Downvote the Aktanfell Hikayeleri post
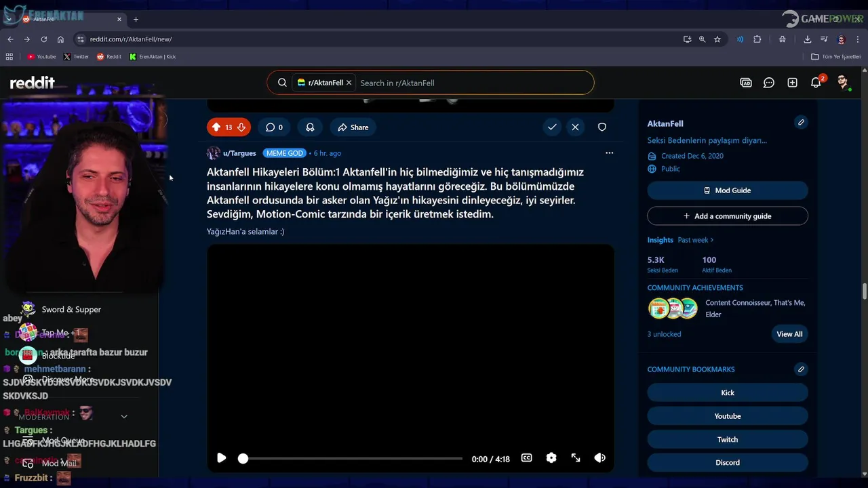 coord(241,127)
